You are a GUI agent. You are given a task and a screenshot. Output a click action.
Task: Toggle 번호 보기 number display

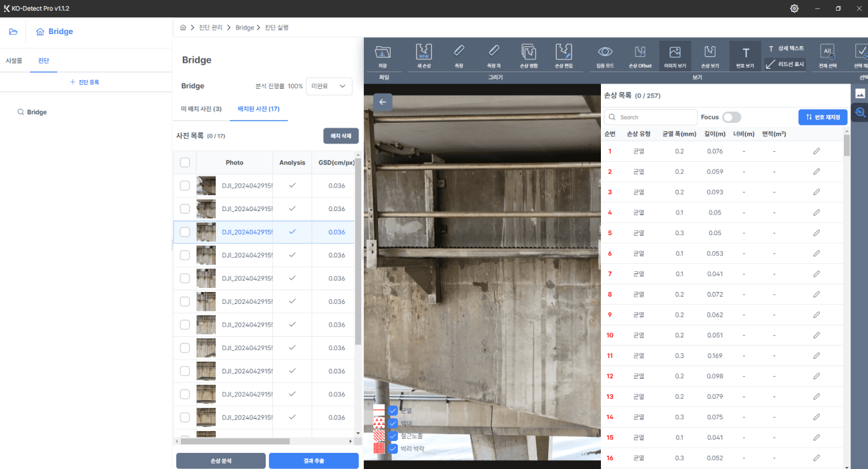(745, 55)
